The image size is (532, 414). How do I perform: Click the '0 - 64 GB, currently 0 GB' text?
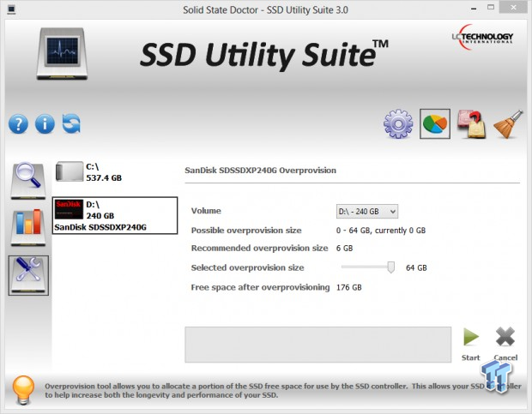click(x=381, y=231)
